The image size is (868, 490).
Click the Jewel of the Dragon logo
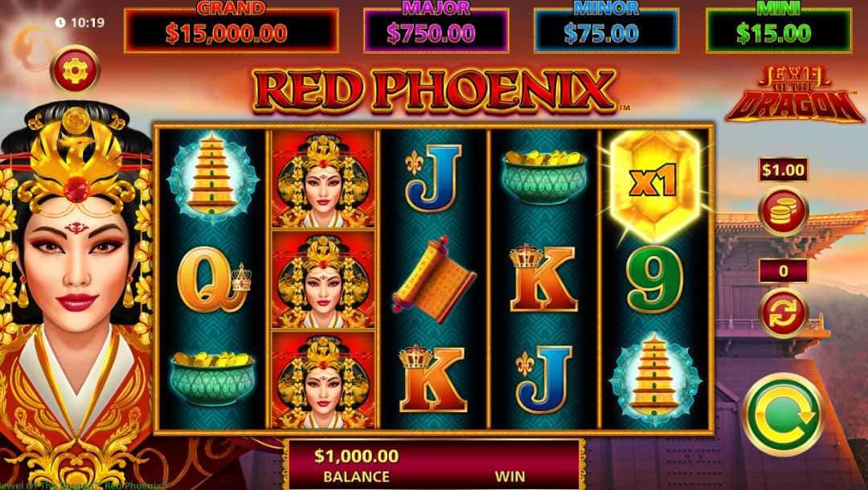794,94
